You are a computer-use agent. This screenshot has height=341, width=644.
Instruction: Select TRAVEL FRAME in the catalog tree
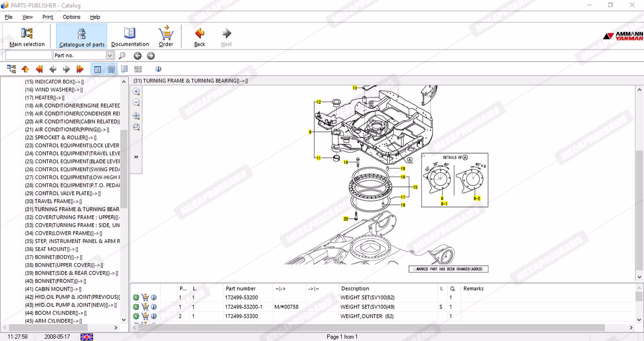pos(52,201)
